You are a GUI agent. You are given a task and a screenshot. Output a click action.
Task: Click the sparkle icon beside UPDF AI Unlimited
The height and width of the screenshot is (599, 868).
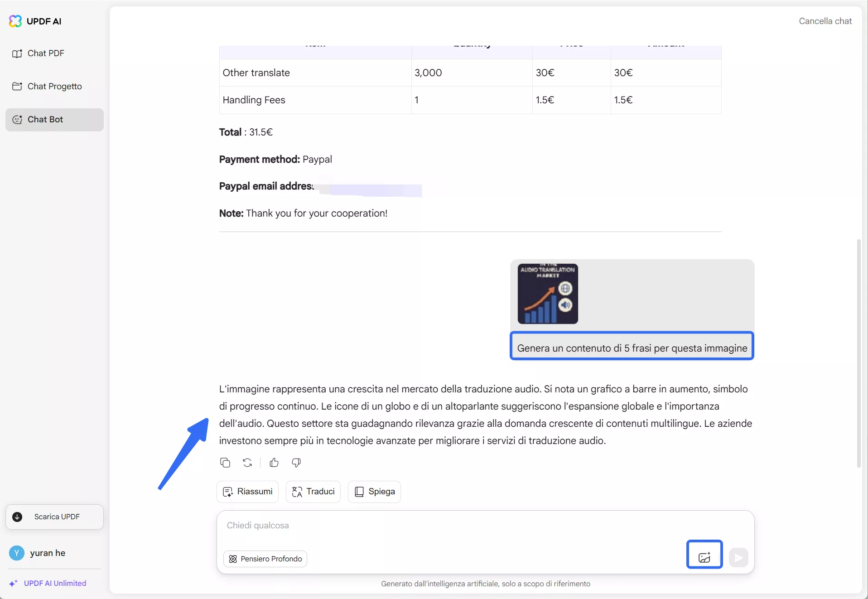pyautogui.click(x=14, y=584)
